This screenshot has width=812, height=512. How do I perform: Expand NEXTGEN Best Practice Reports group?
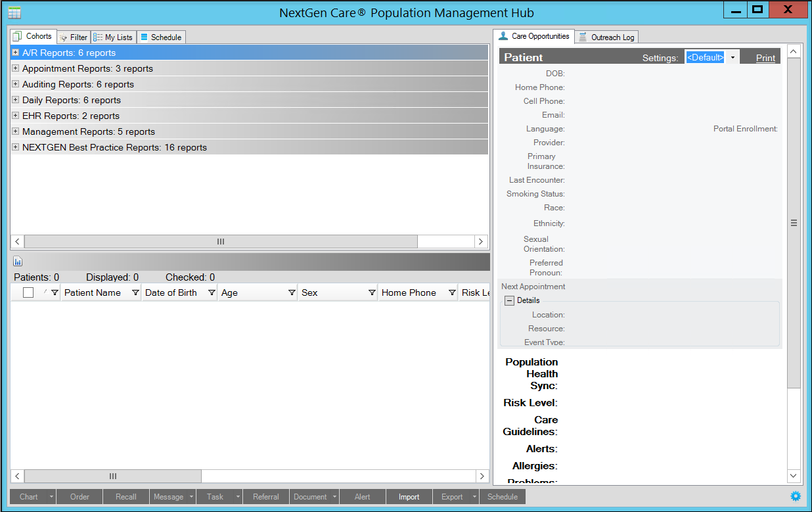(15, 147)
